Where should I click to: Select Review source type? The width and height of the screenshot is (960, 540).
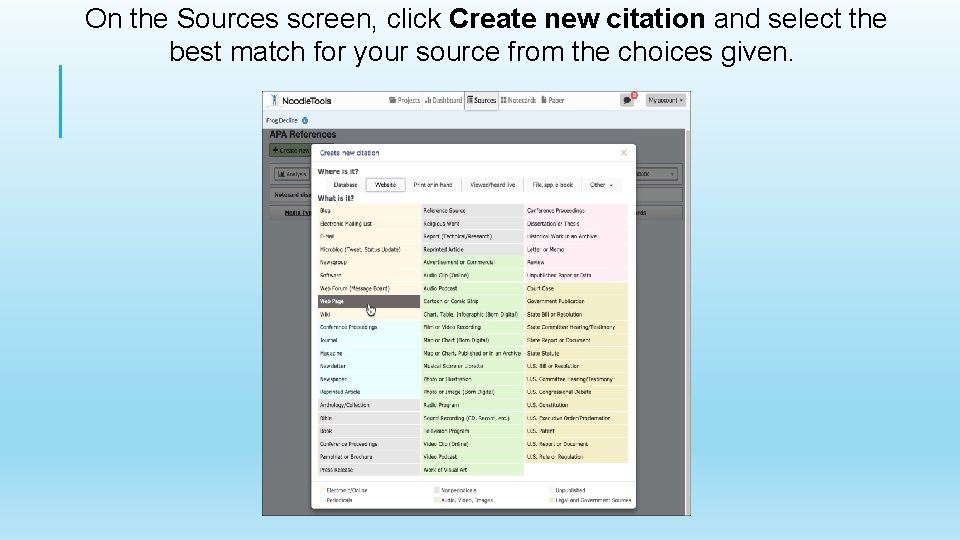click(x=576, y=263)
